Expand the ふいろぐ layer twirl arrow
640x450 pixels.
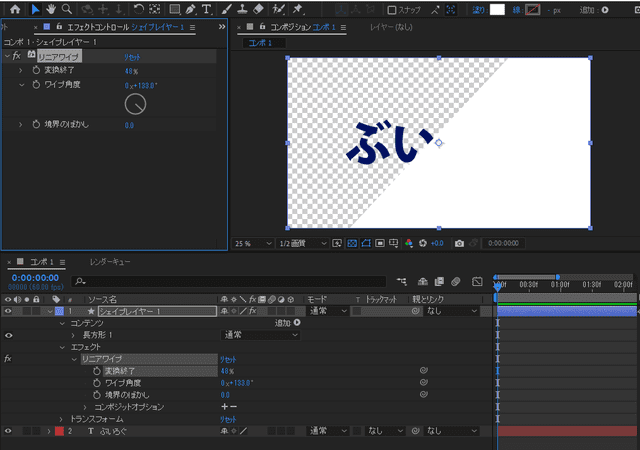point(49,431)
